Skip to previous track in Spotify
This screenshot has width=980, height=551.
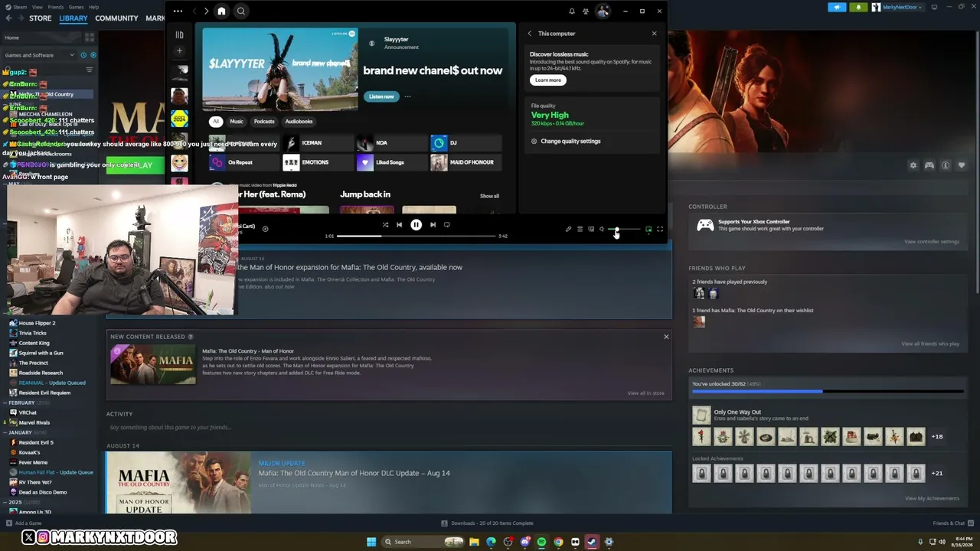click(399, 225)
